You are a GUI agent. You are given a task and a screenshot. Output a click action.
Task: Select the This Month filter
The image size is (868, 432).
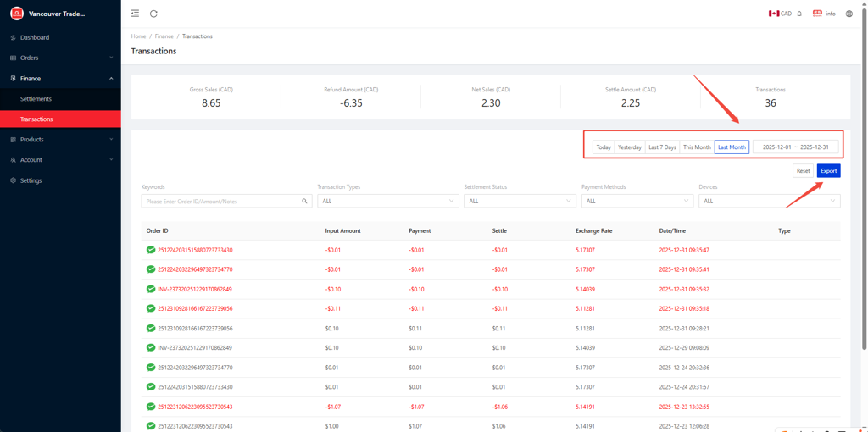(x=697, y=147)
